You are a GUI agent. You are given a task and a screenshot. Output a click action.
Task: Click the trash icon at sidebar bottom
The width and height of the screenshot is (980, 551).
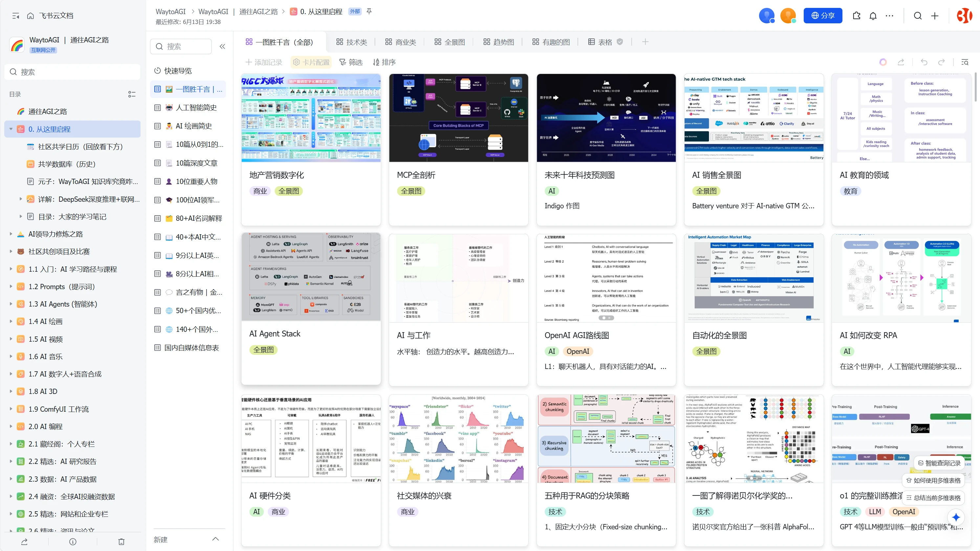click(121, 541)
